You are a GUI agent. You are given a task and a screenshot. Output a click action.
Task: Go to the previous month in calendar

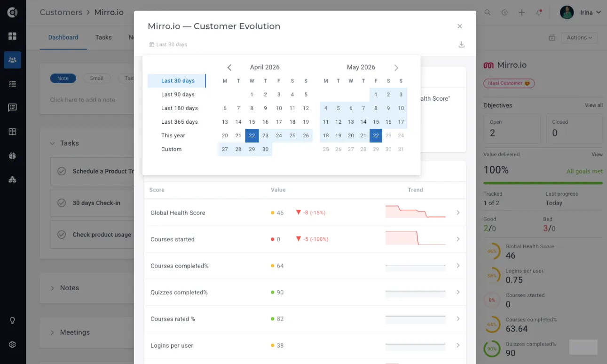click(x=229, y=68)
